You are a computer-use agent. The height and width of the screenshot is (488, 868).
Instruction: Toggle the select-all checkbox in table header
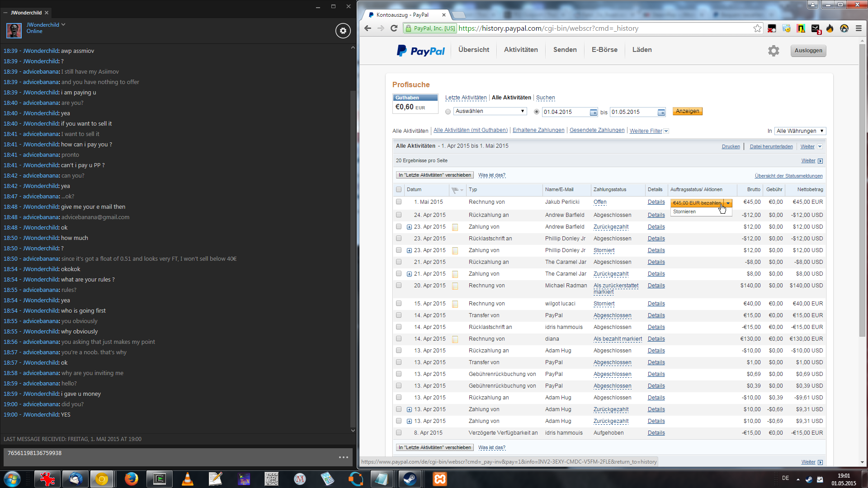click(x=399, y=190)
